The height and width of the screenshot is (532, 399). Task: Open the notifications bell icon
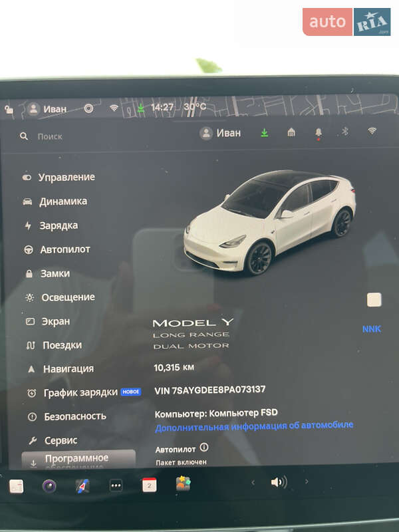319,132
